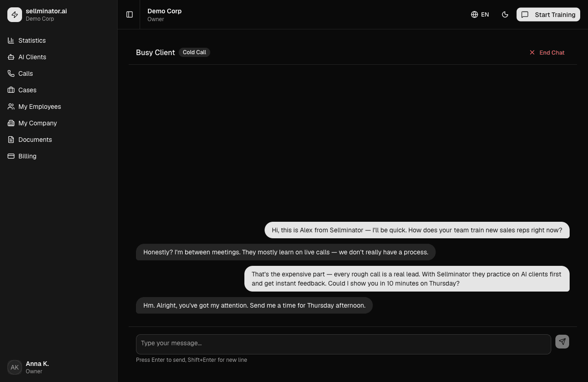
Task: Click the "Press Enter to send" hint text
Action: (192, 360)
